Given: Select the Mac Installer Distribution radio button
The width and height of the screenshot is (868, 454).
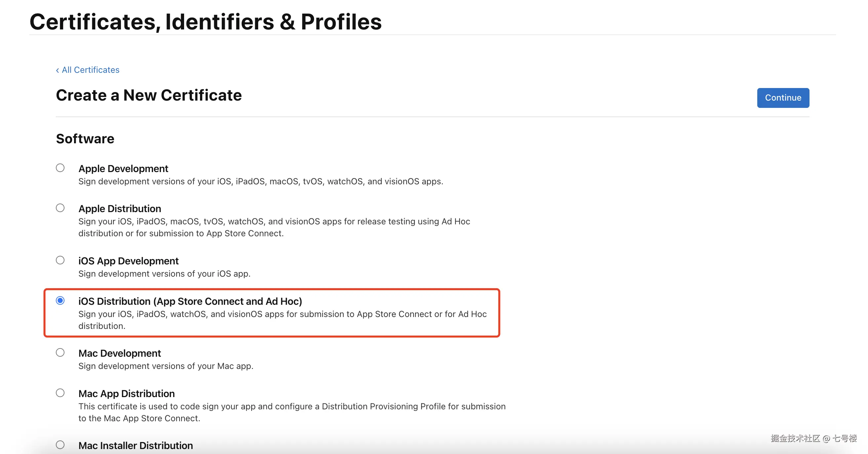Looking at the screenshot, I should point(60,445).
